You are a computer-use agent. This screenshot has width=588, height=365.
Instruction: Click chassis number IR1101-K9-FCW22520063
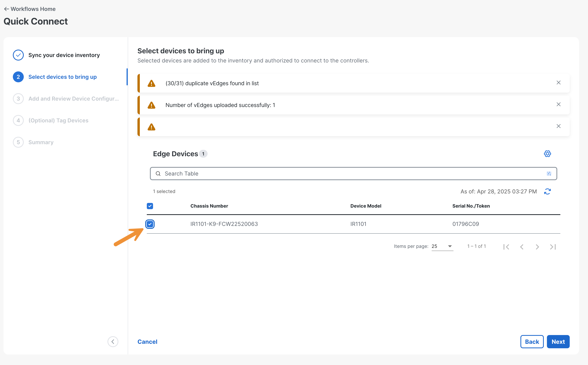224,224
